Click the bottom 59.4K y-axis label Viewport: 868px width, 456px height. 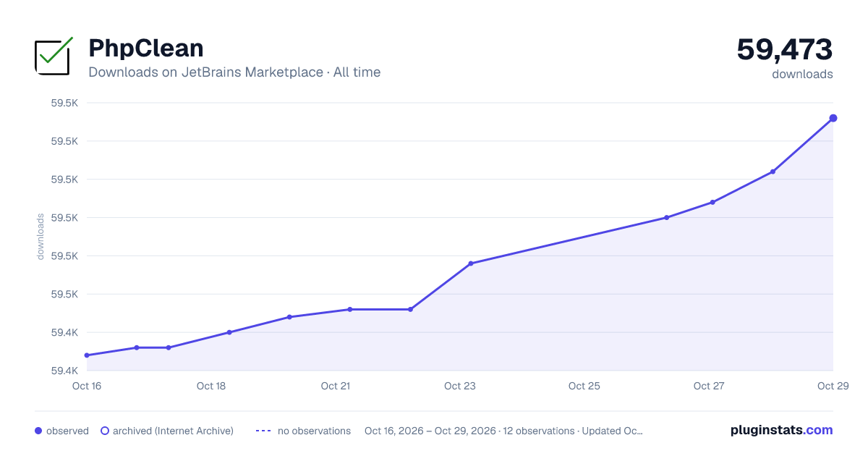64,371
